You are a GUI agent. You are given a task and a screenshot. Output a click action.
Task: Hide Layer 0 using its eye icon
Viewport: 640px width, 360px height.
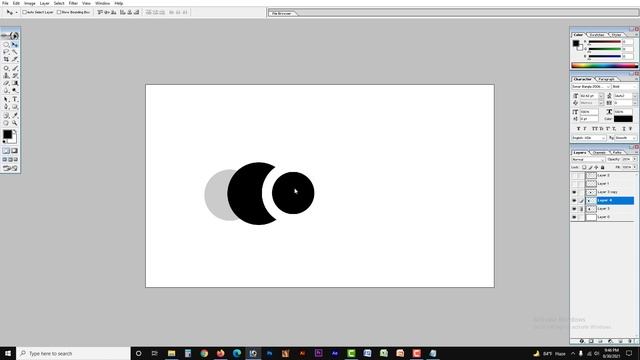click(574, 217)
